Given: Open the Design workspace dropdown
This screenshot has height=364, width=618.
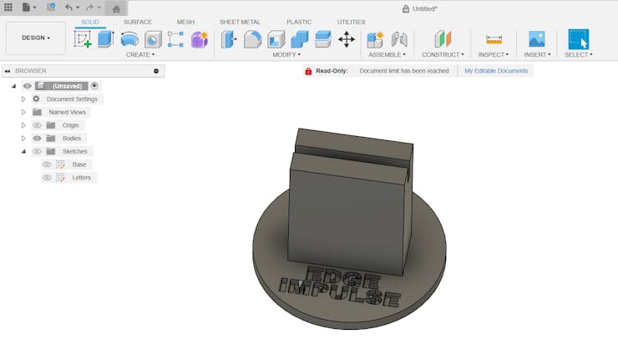Looking at the screenshot, I should (36, 38).
